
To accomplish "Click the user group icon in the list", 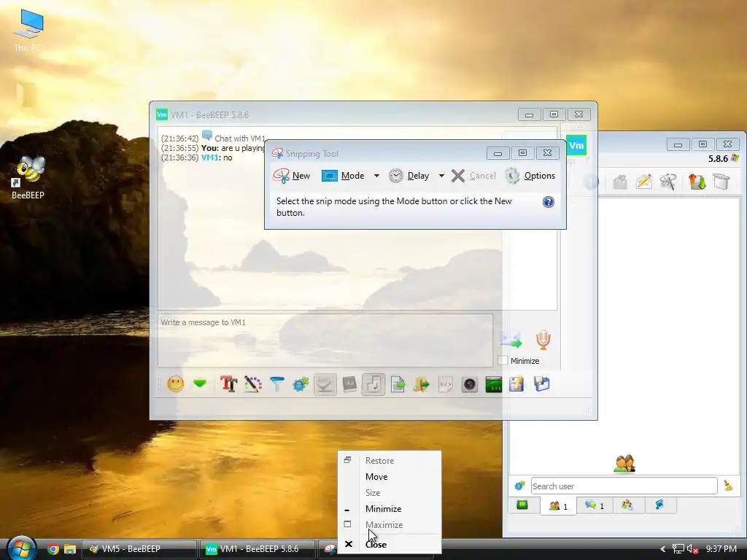I will pos(624,463).
